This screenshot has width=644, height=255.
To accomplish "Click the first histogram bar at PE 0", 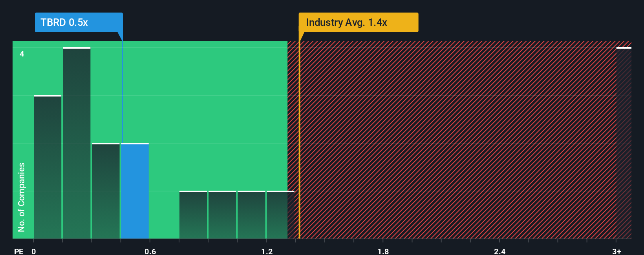I will pyautogui.click(x=48, y=167).
